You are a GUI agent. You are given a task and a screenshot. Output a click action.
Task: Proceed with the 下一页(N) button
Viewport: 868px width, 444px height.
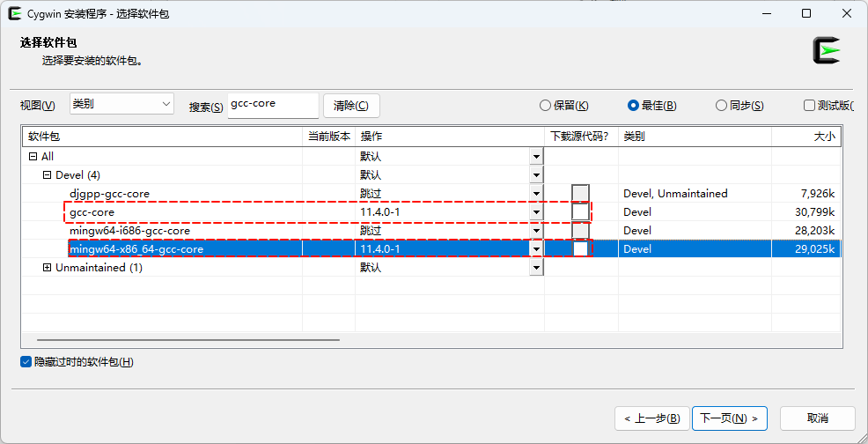click(730, 418)
